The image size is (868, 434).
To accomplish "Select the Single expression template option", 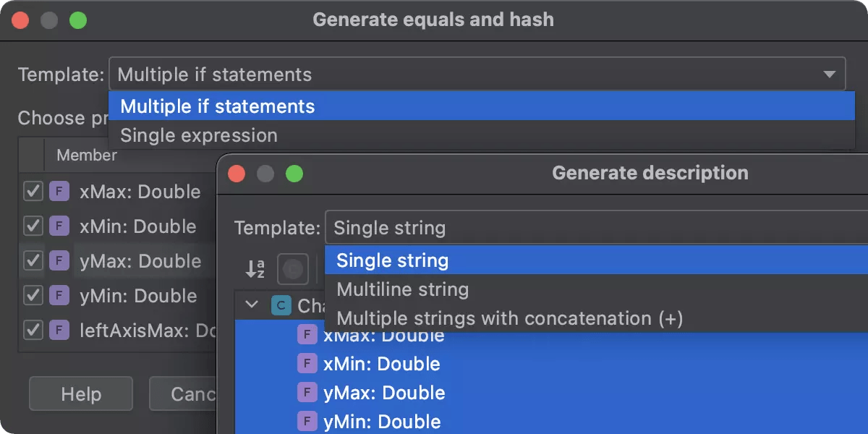I will point(198,135).
